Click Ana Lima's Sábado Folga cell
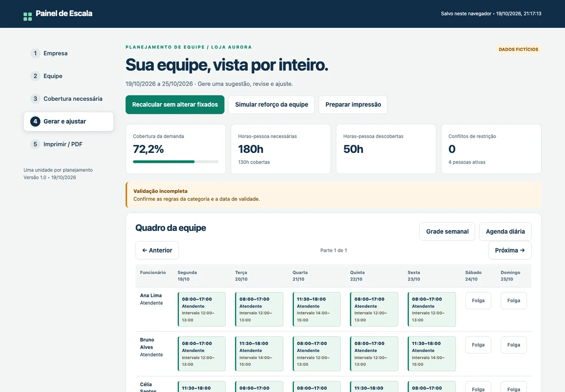Image resolution: width=565 pixels, height=392 pixels. 478,301
